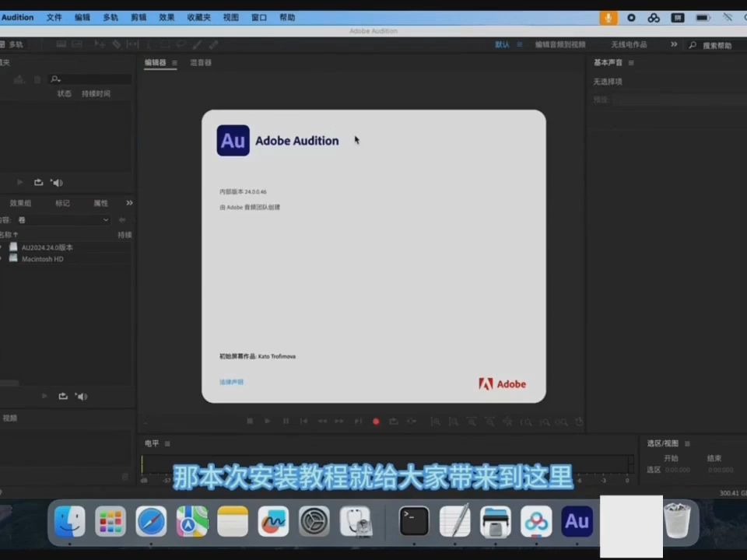Select the Lasso Selection tool

point(181,44)
